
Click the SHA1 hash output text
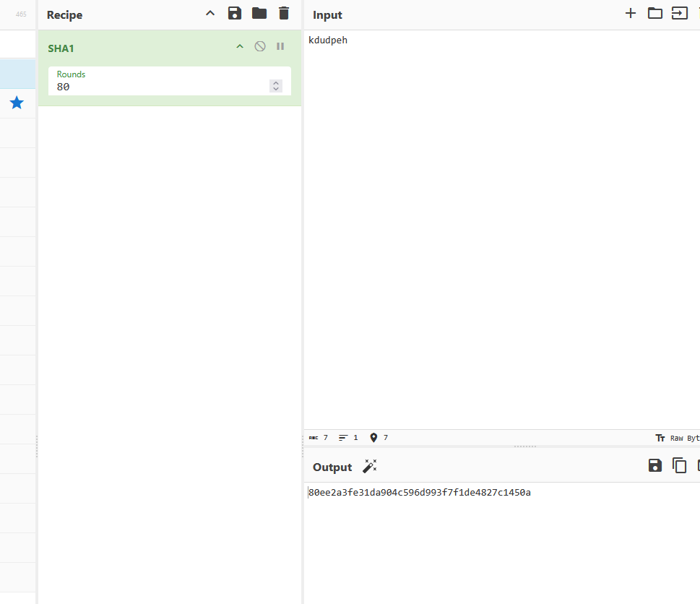pos(420,493)
